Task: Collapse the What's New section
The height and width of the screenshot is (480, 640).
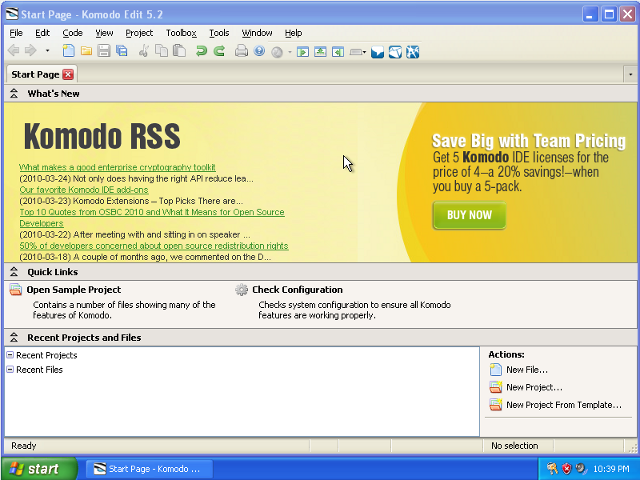Action: click(x=14, y=93)
